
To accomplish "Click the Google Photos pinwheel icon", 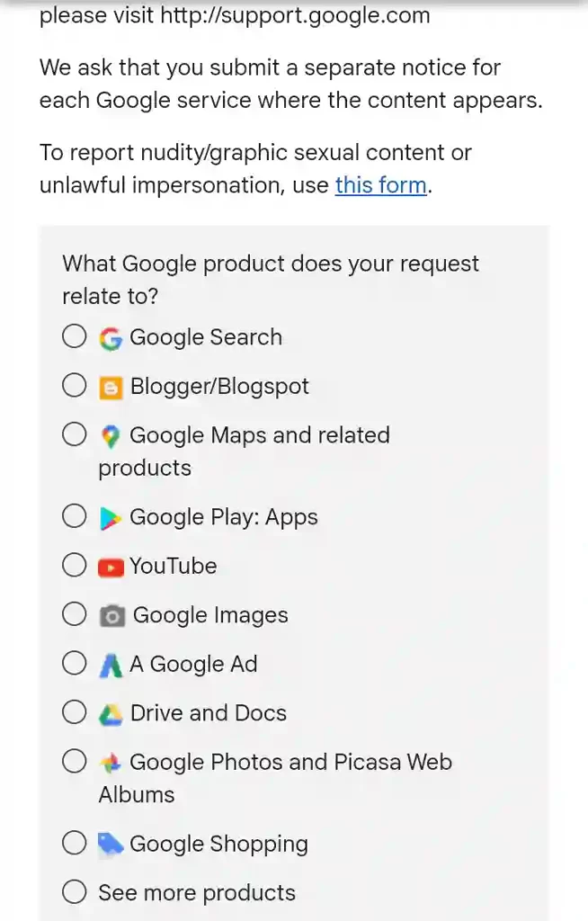I will point(110,763).
